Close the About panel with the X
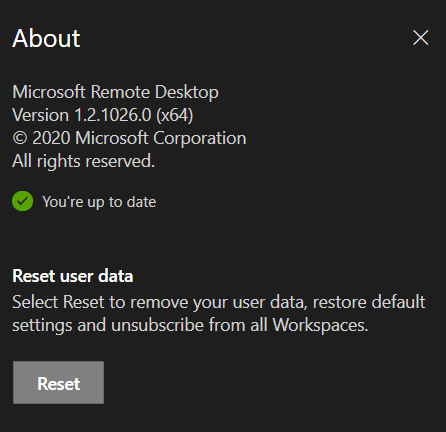 pyautogui.click(x=420, y=37)
